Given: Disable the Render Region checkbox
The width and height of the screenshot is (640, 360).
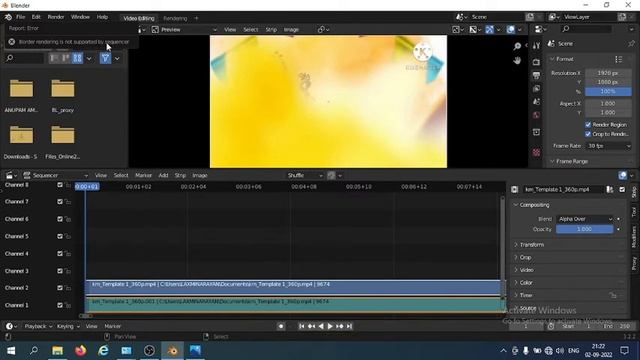Looking at the screenshot, I should 588,124.
